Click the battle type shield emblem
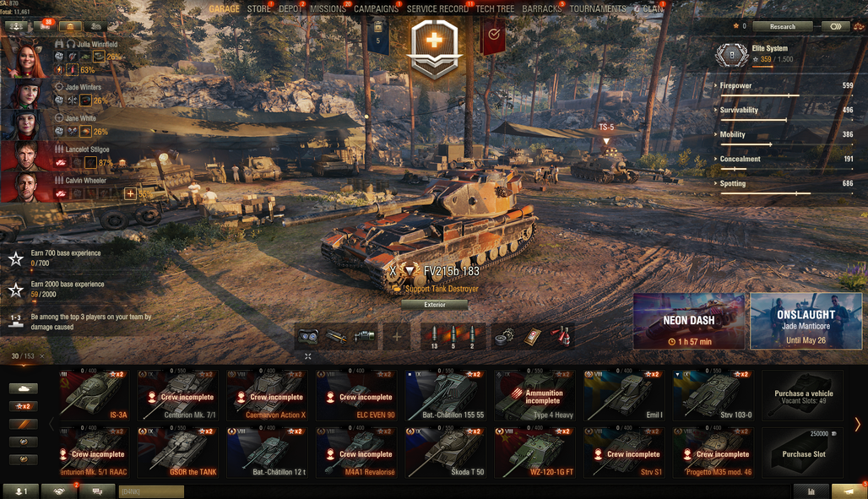The width and height of the screenshot is (868, 499). pyautogui.click(x=435, y=48)
